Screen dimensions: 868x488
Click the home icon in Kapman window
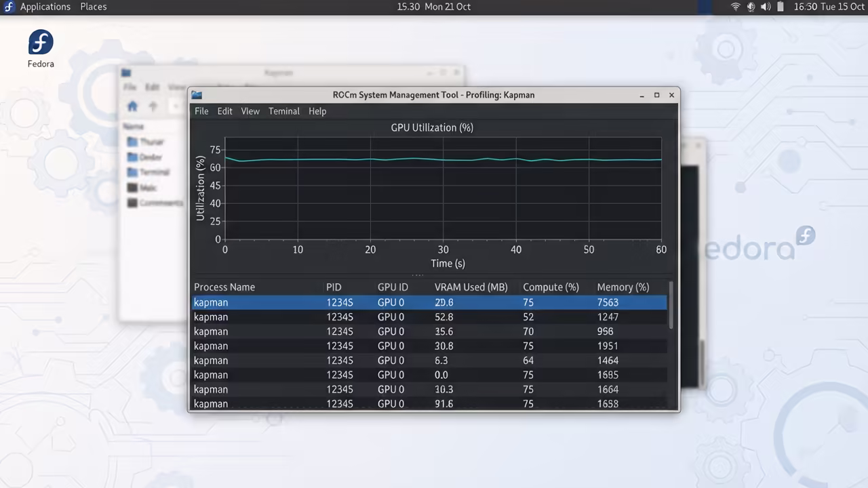point(132,106)
